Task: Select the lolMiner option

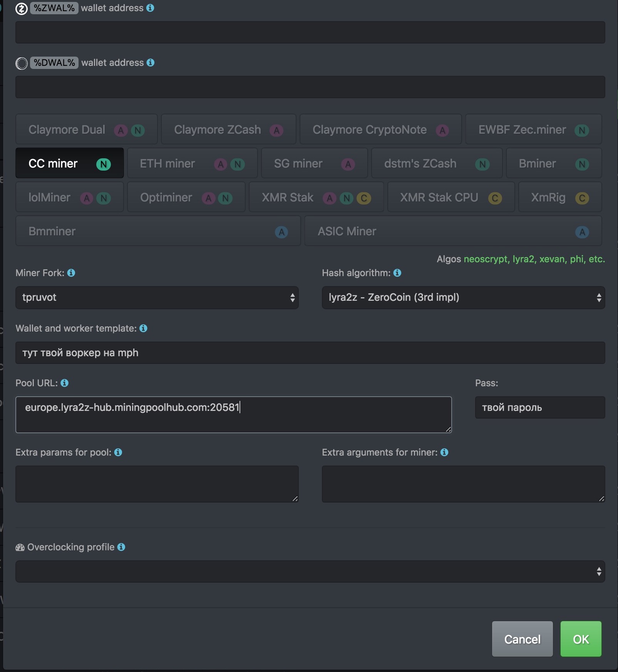Action: coord(70,197)
